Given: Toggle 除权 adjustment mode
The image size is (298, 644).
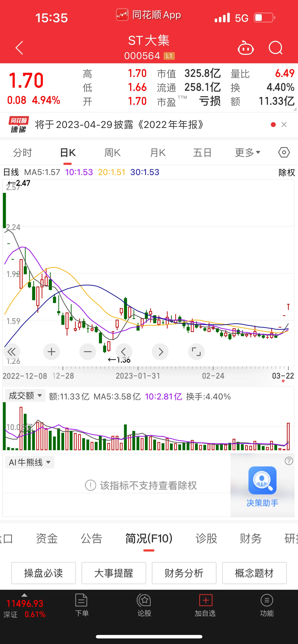Looking at the screenshot, I should coord(286,172).
